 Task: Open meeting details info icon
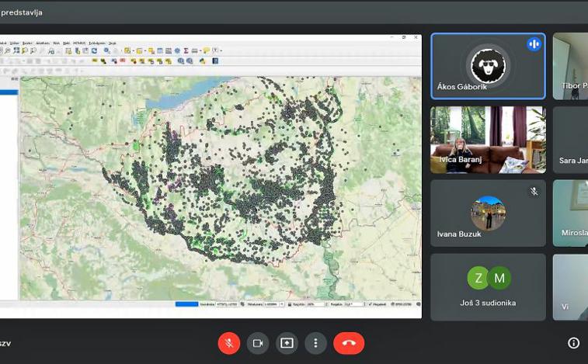(573, 343)
